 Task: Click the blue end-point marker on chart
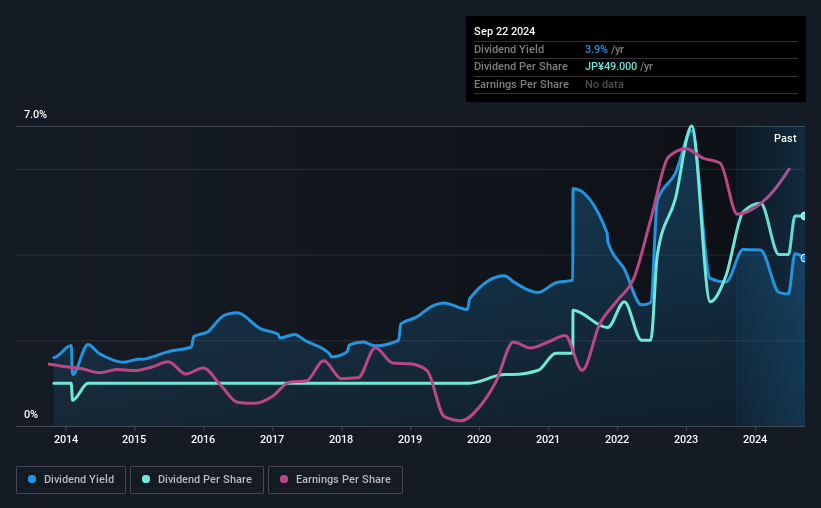(x=803, y=258)
